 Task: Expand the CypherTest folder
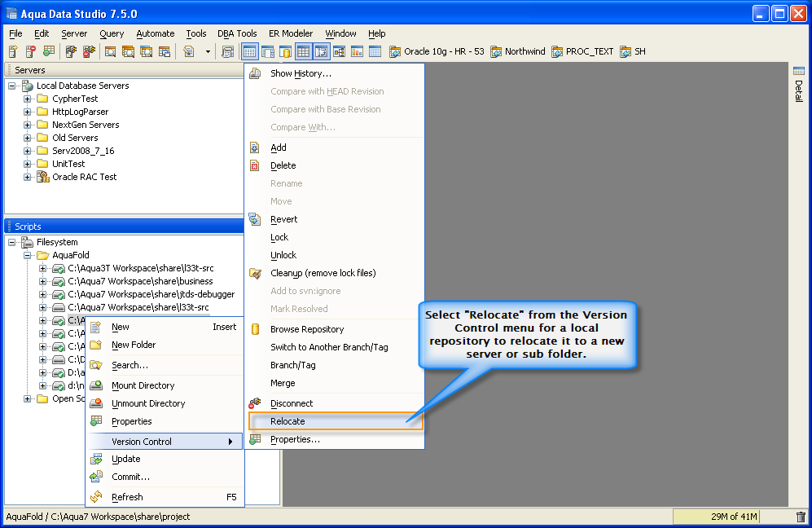pyautogui.click(x=28, y=99)
